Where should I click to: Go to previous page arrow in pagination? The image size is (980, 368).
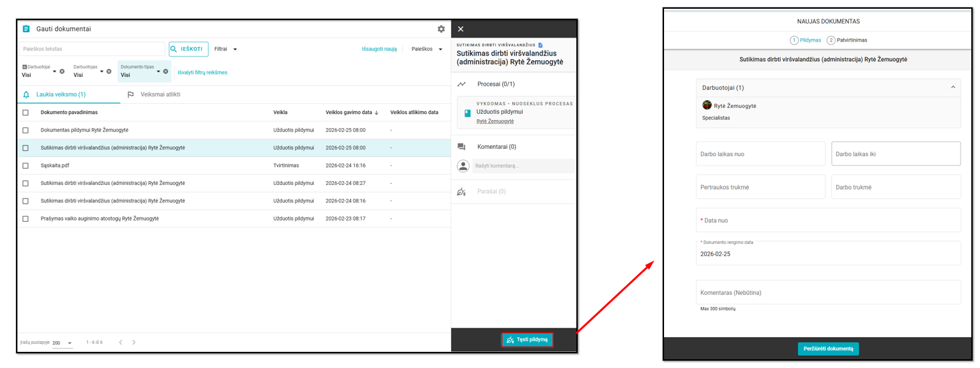click(x=120, y=343)
